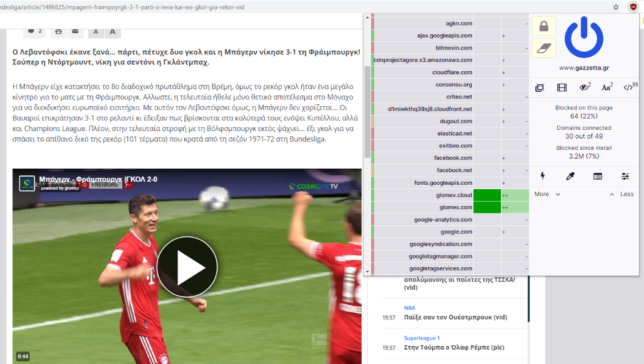Click the firewall pane scroll up arrow
This screenshot has width=644, height=364.
click(x=367, y=17)
